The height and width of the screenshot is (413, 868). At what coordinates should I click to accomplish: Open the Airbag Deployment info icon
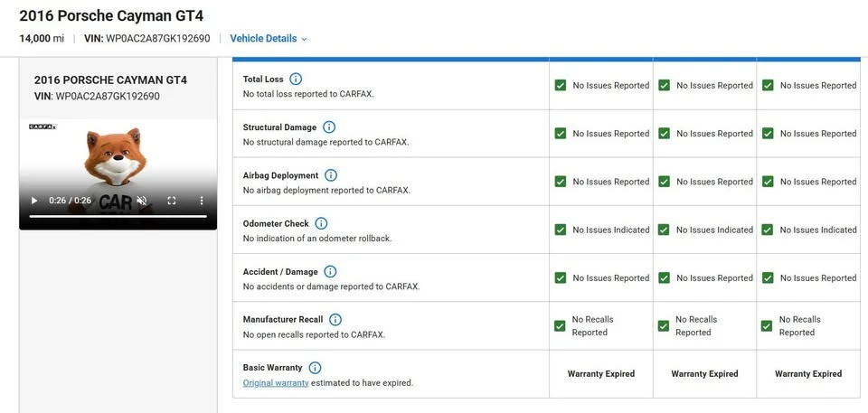pyautogui.click(x=331, y=175)
